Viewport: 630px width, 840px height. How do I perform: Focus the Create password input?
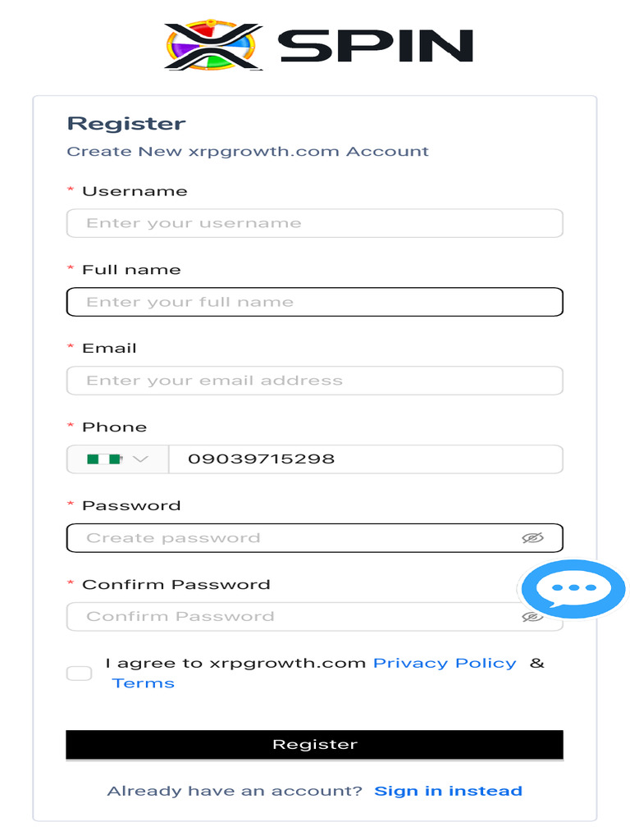click(295, 538)
